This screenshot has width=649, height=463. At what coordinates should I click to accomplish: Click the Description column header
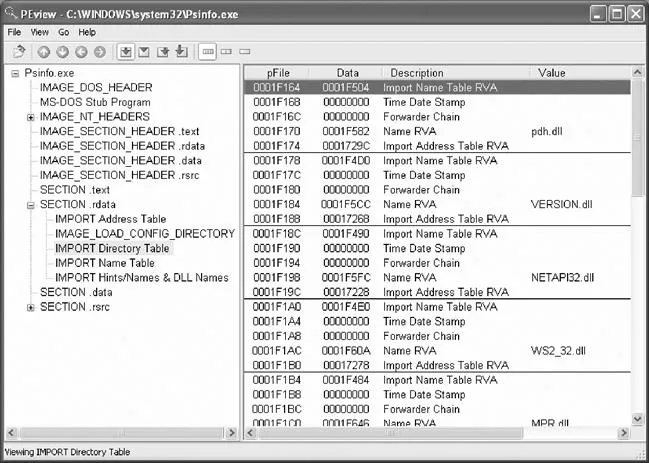[416, 73]
